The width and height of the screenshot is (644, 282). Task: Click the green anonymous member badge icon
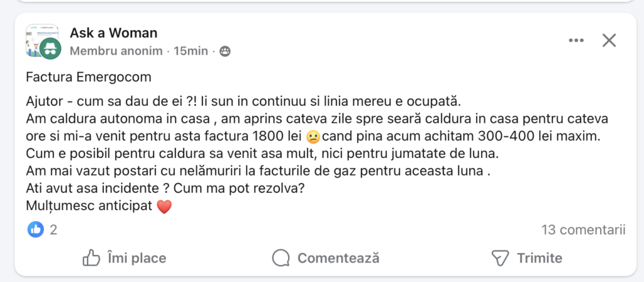click(50, 48)
